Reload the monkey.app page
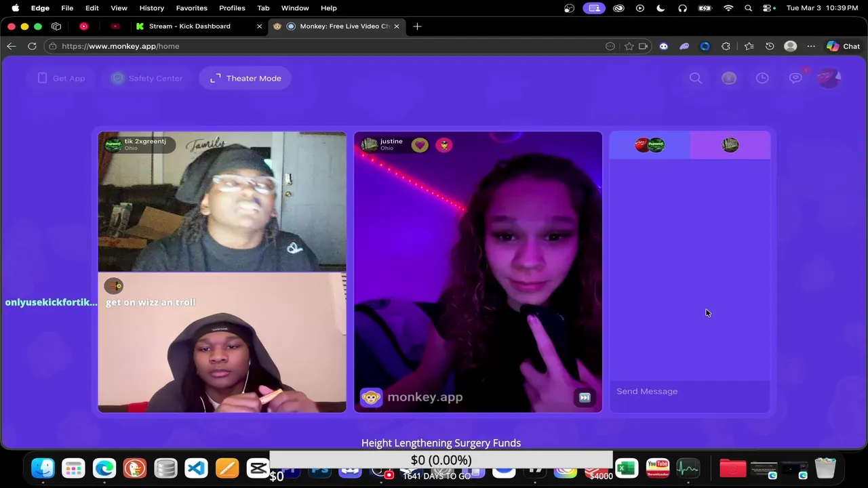Viewport: 868px width, 488px height. point(32,46)
